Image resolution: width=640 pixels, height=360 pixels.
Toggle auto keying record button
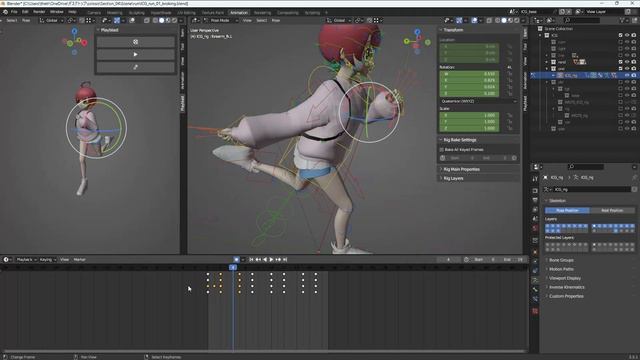(x=236, y=260)
